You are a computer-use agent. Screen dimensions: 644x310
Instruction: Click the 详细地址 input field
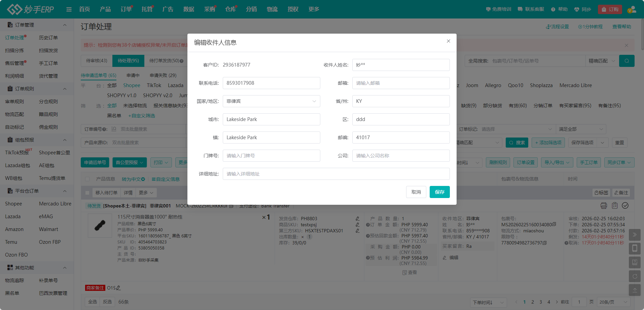point(336,174)
